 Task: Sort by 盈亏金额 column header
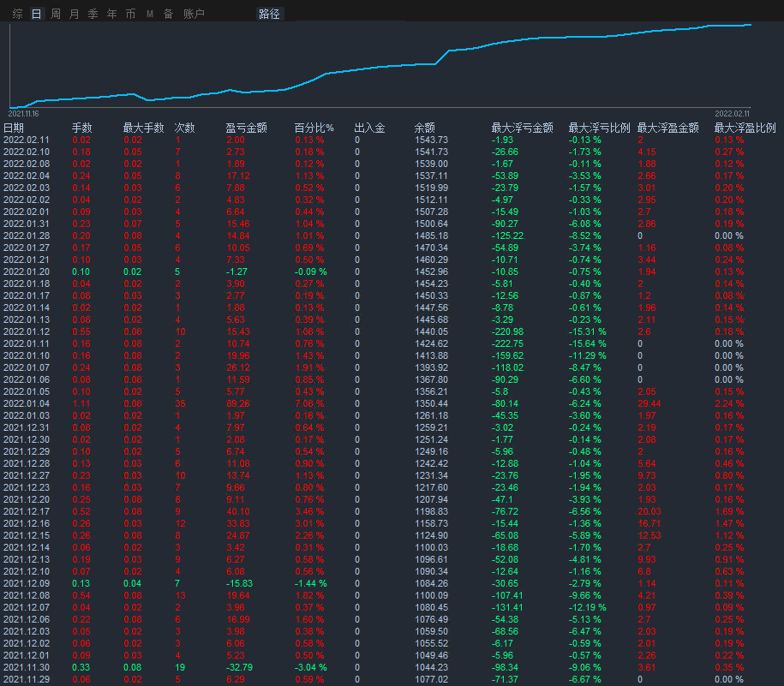(x=247, y=128)
